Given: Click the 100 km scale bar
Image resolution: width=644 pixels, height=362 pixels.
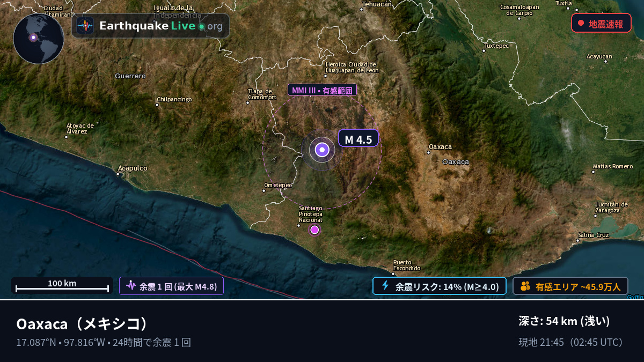Looking at the screenshot, I should (x=62, y=285).
